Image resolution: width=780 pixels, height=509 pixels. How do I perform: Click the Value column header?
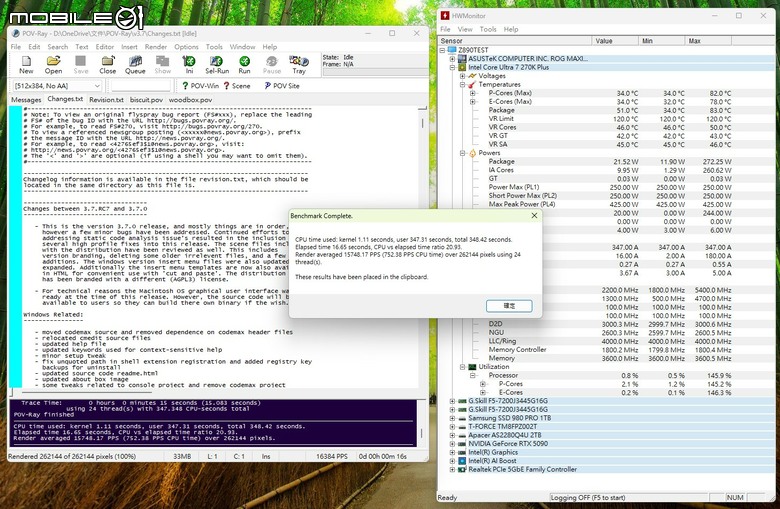[615, 41]
